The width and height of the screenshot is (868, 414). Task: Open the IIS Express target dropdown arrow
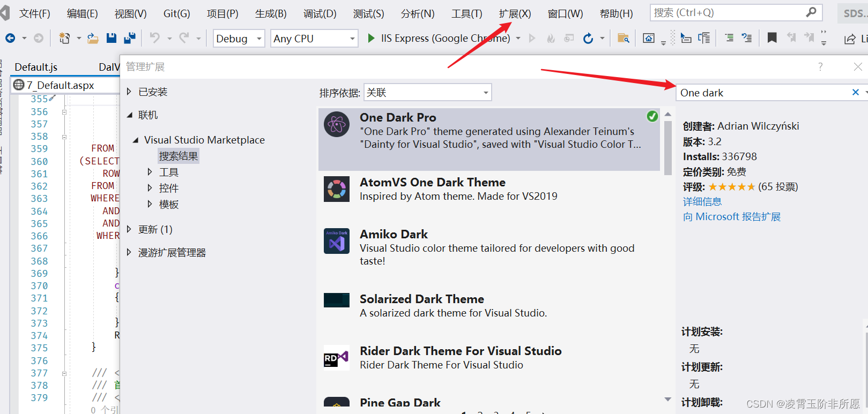click(518, 38)
